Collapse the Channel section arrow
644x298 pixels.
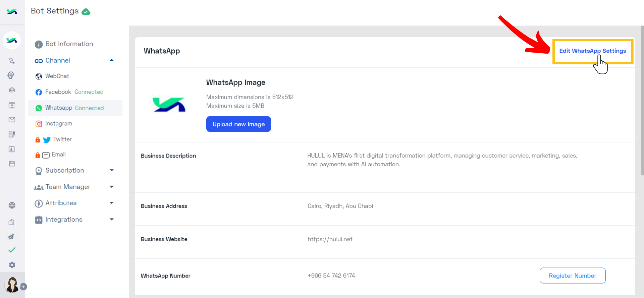[x=112, y=60]
